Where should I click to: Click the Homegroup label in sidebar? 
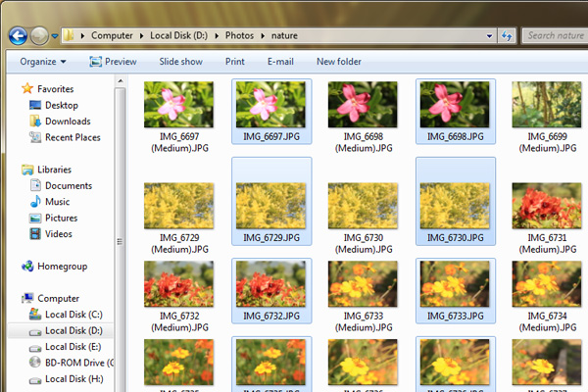tap(63, 267)
